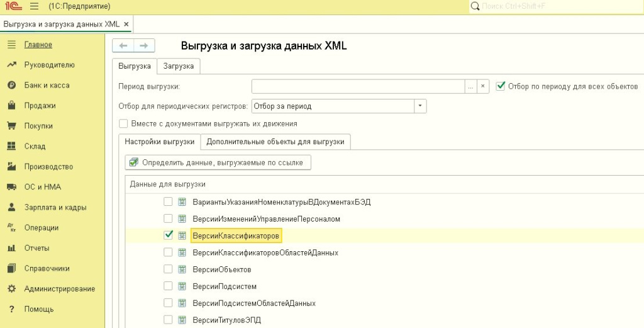Viewport: 644px width, 328px height.
Task: Select the ВерсииИзмененийУправлениеПерсоналом row text
Action: click(x=266, y=218)
